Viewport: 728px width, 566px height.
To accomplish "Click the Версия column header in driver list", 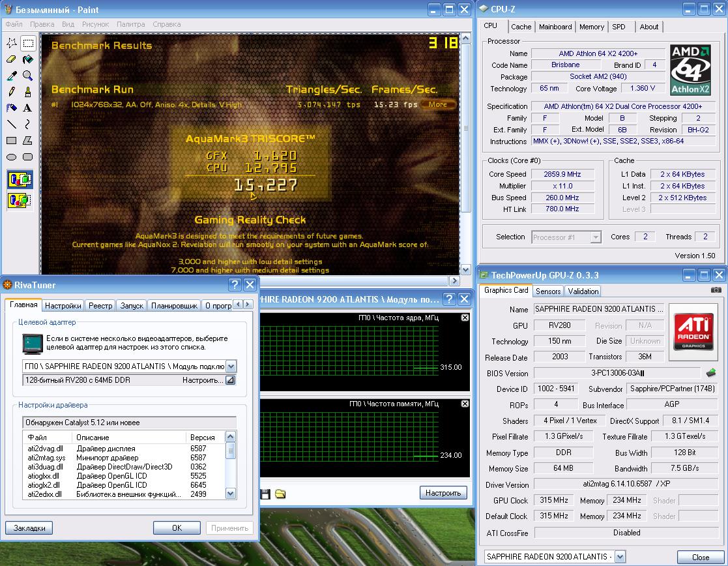I will tap(206, 438).
